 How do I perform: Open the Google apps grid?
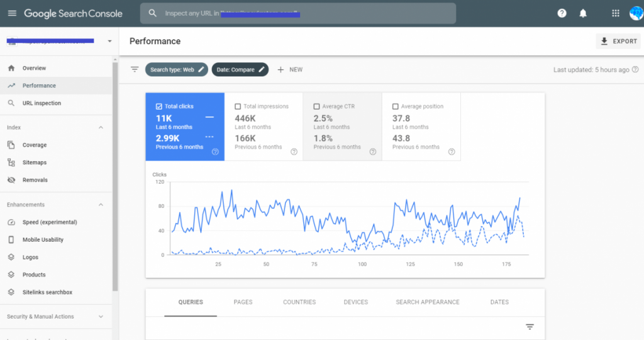[615, 13]
